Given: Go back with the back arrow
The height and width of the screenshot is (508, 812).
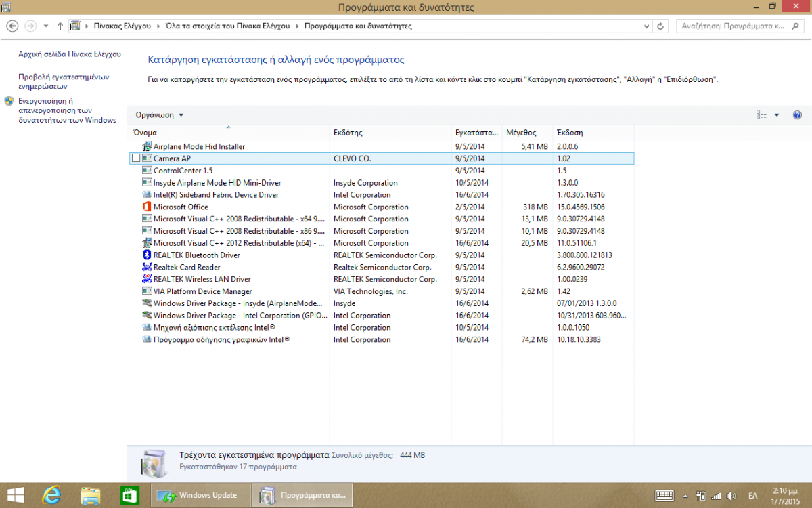Looking at the screenshot, I should (x=12, y=26).
